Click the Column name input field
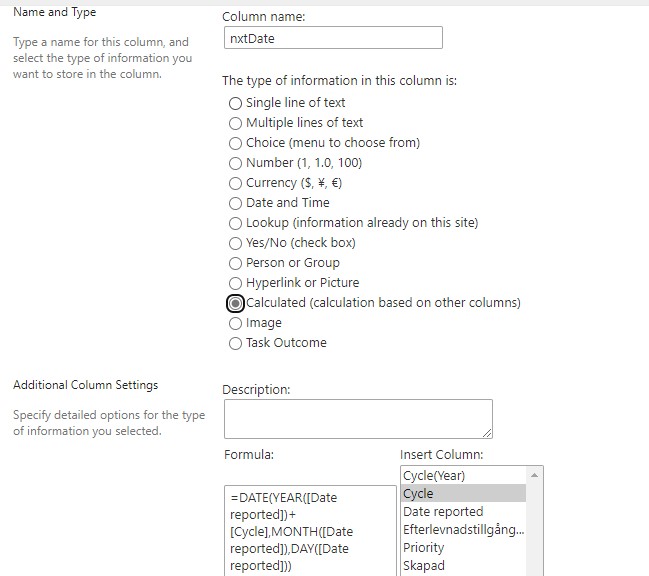Image resolution: width=649 pixels, height=576 pixels. tap(333, 38)
